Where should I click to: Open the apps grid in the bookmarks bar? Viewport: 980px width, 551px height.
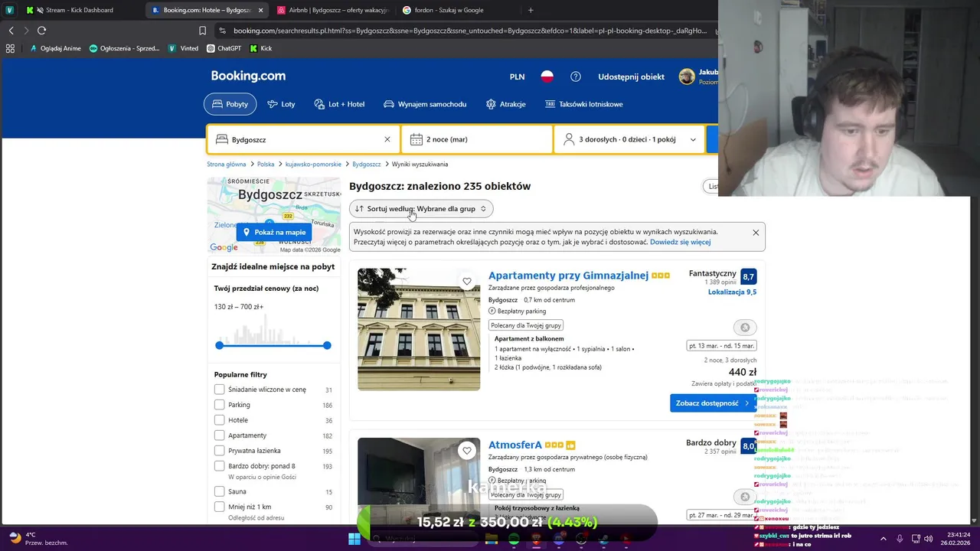click(x=10, y=48)
